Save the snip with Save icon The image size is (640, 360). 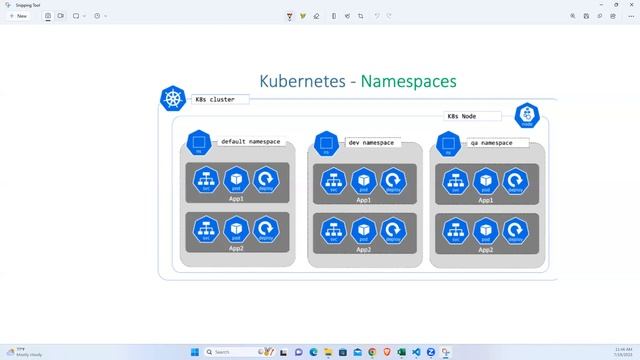pyautogui.click(x=586, y=16)
